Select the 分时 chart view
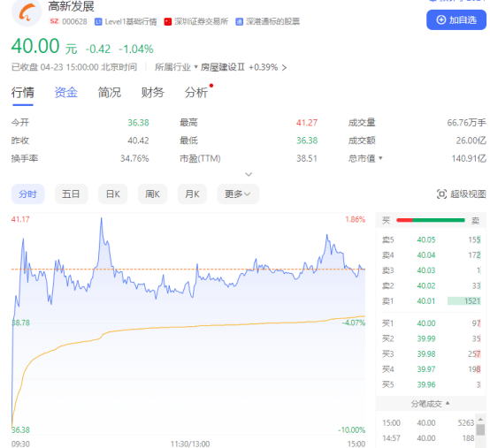The width and height of the screenshot is (490, 448). tap(27, 194)
